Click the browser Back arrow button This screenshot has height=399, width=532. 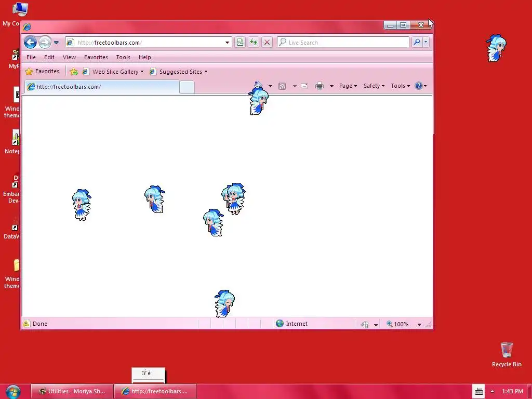[31, 43]
